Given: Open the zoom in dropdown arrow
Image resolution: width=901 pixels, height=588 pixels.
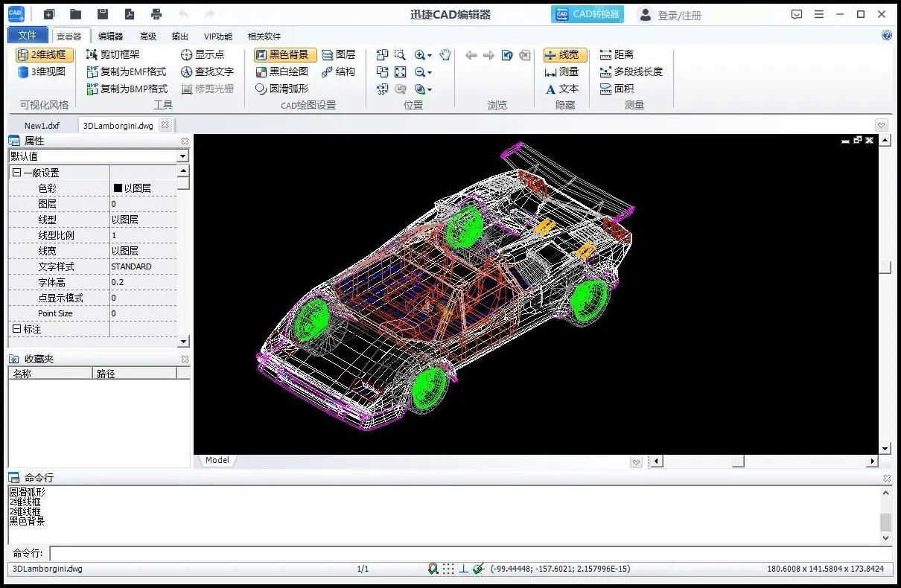Looking at the screenshot, I should (x=430, y=55).
